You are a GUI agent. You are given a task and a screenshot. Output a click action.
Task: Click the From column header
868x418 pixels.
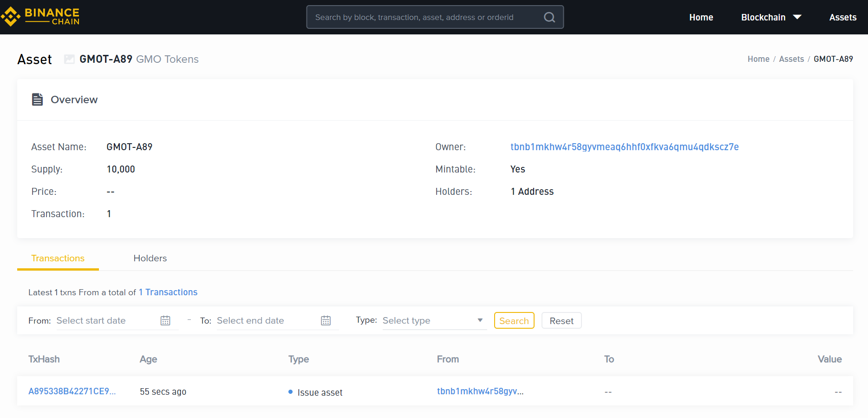click(448, 359)
